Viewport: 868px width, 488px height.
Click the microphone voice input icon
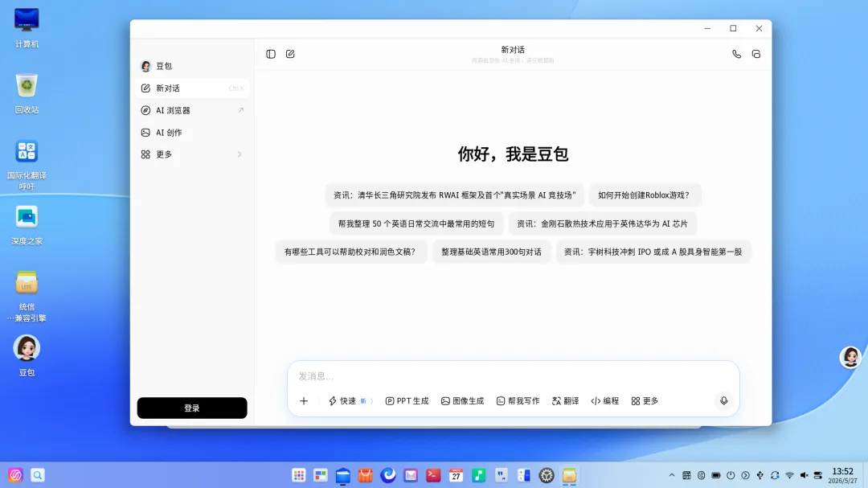[723, 400]
